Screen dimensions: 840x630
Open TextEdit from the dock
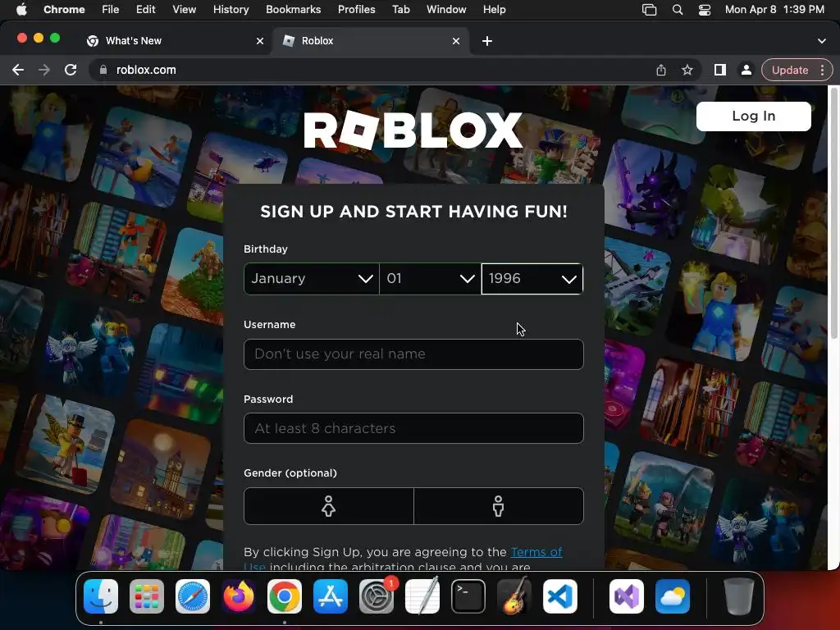(x=422, y=596)
